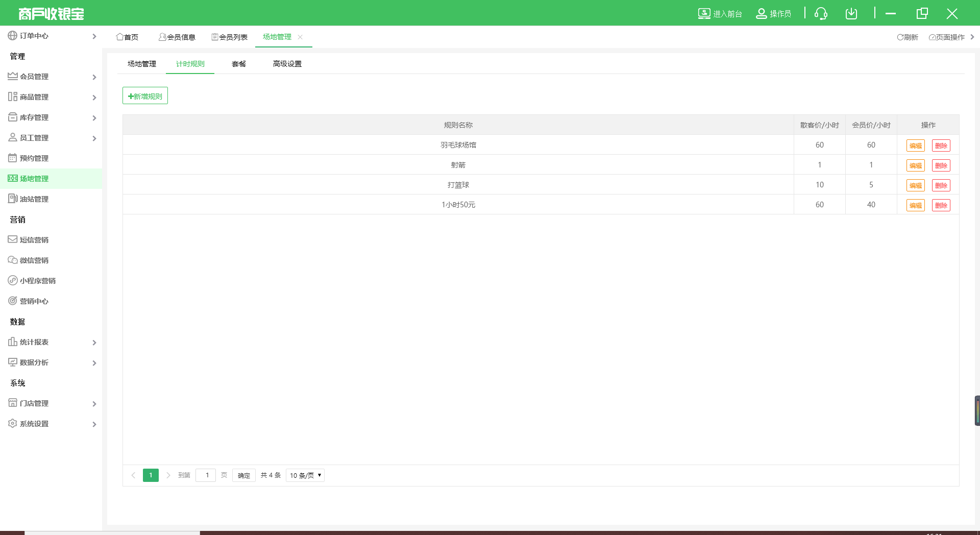Click the 刷新 refresh button
The image size is (980, 535).
click(908, 37)
